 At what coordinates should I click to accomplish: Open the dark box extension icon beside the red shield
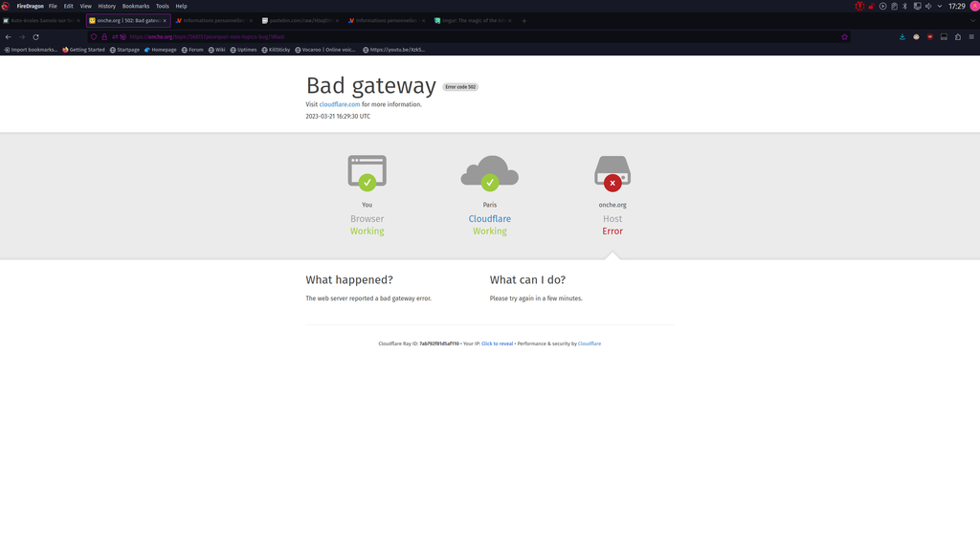click(944, 37)
